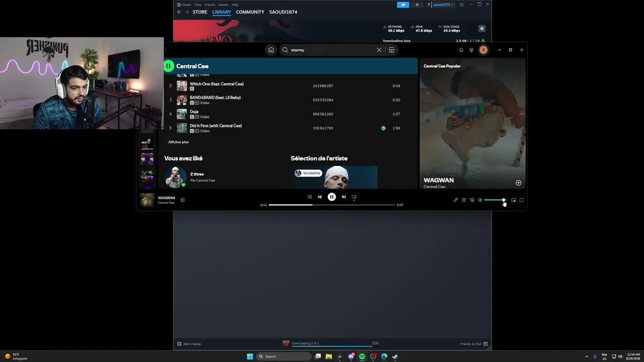Expand the saoudi1674 account dropdown in Steam
The width and height of the screenshot is (644, 362).
point(444,5)
